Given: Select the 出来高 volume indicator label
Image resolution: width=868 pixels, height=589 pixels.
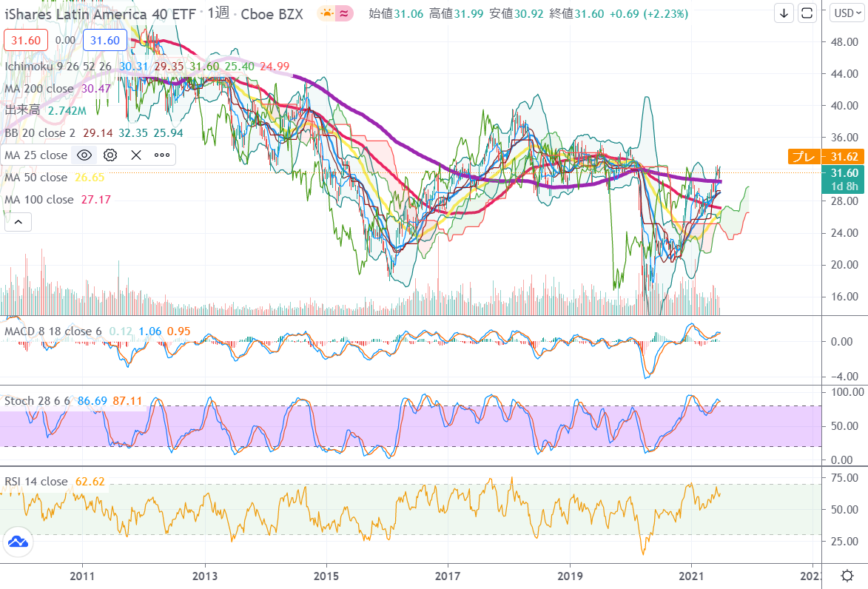Looking at the screenshot, I should 23,111.
